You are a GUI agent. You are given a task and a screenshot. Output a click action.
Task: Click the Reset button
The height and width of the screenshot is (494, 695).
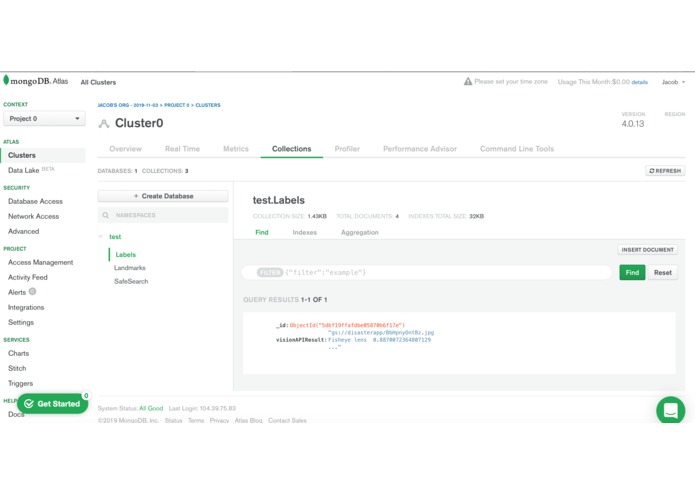tap(663, 272)
